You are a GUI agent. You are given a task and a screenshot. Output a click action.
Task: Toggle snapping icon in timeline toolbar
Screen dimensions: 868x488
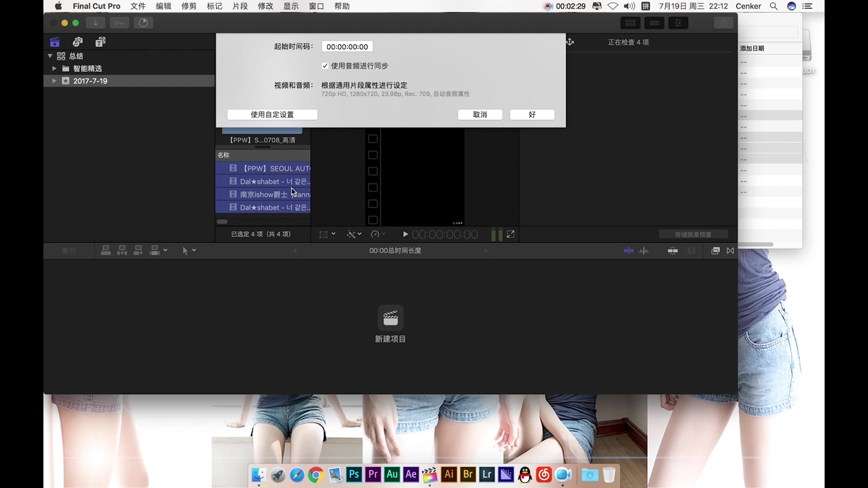(x=673, y=251)
